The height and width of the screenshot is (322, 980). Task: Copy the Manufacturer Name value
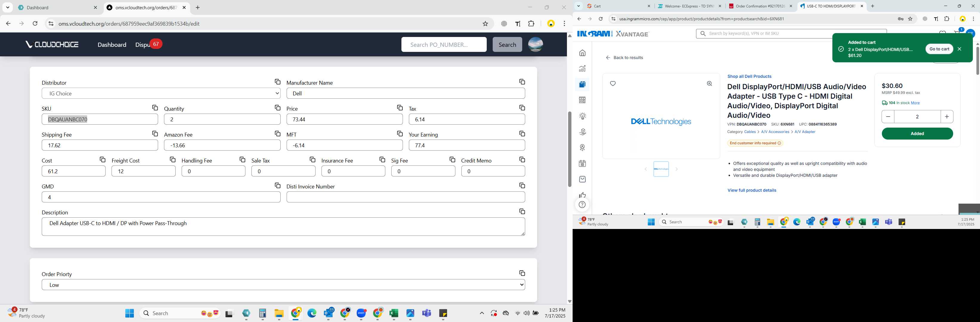point(522,82)
